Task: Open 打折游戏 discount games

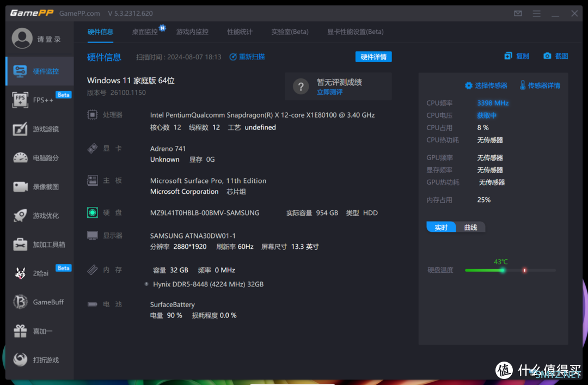Action: tap(40, 360)
